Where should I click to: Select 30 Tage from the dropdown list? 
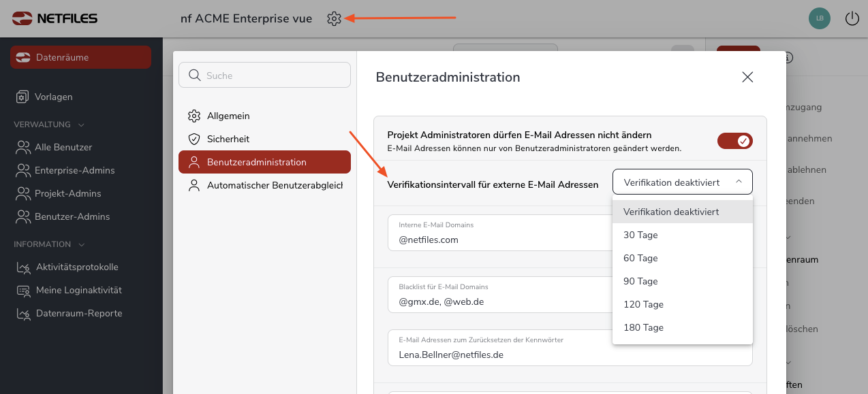point(640,235)
